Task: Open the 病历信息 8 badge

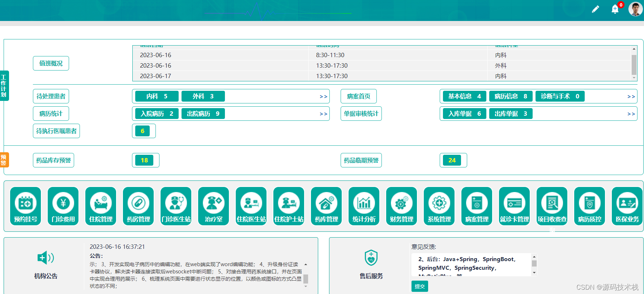Action: pos(511,96)
